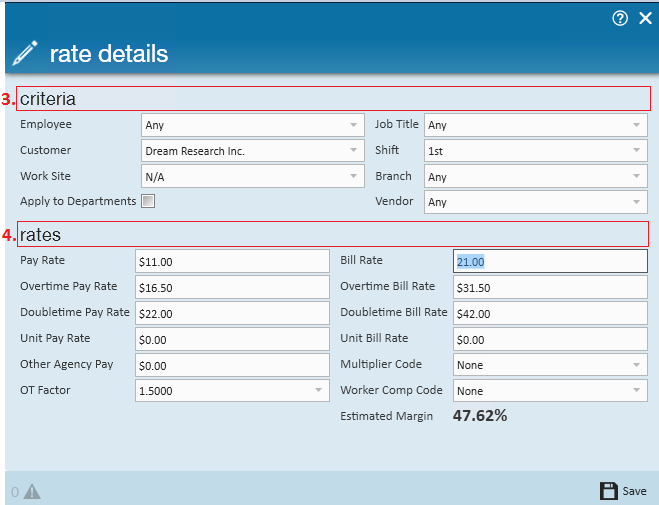Click the OT Factor label
The width and height of the screenshot is (659, 505).
pos(45,390)
